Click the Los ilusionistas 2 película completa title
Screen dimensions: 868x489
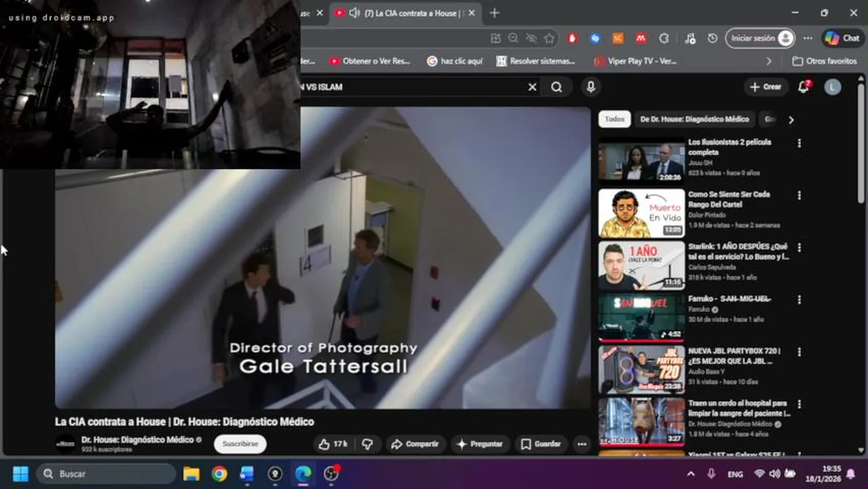(x=730, y=147)
